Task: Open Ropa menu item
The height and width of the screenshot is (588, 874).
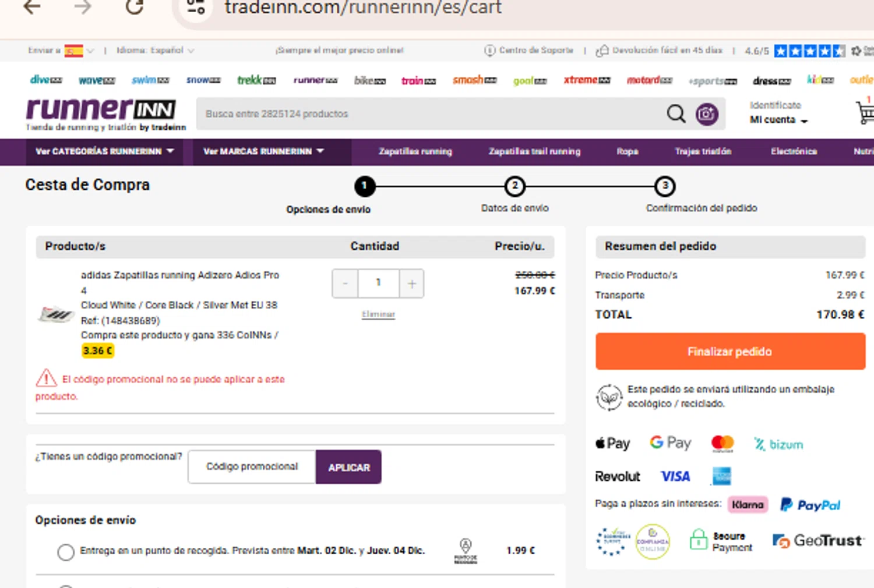Action: click(x=628, y=151)
